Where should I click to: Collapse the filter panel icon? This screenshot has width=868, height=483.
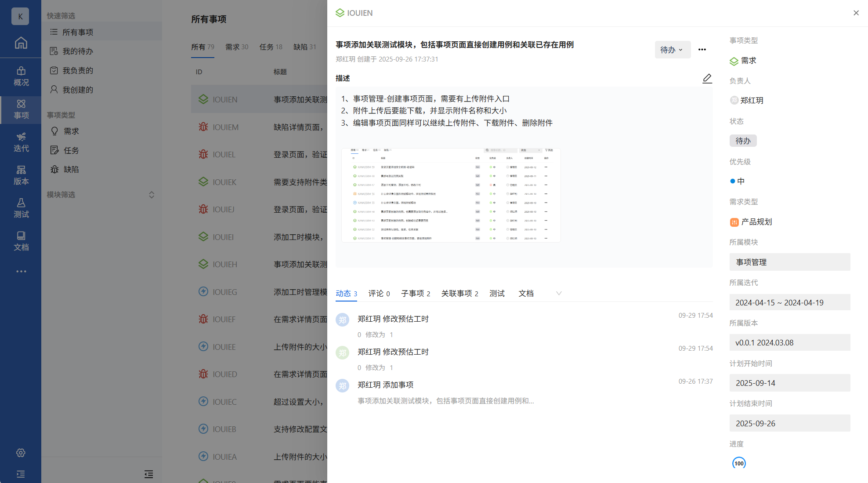coord(148,474)
